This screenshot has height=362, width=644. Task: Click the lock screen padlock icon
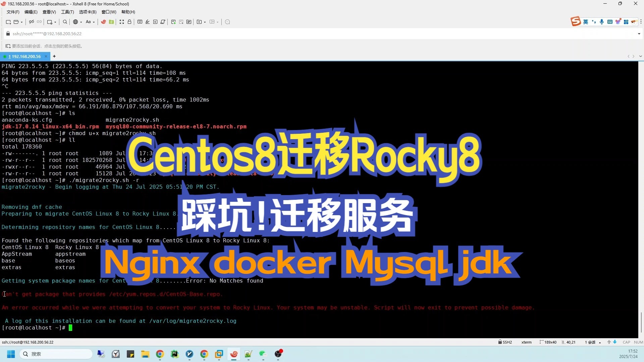129,22
